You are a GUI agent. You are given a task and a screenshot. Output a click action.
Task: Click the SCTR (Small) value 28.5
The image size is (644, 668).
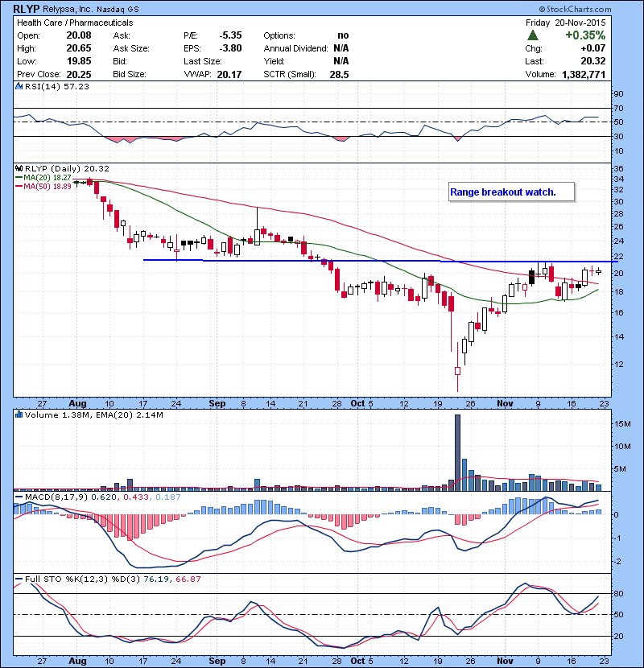click(x=339, y=75)
